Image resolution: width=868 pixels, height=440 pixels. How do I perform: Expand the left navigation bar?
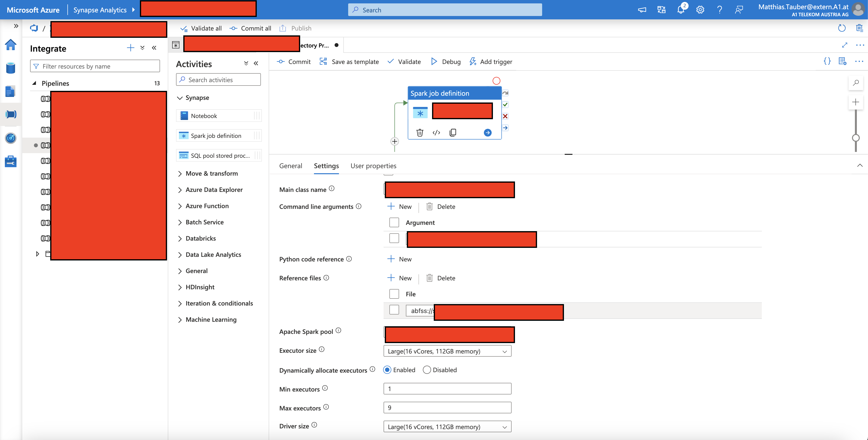(16, 26)
